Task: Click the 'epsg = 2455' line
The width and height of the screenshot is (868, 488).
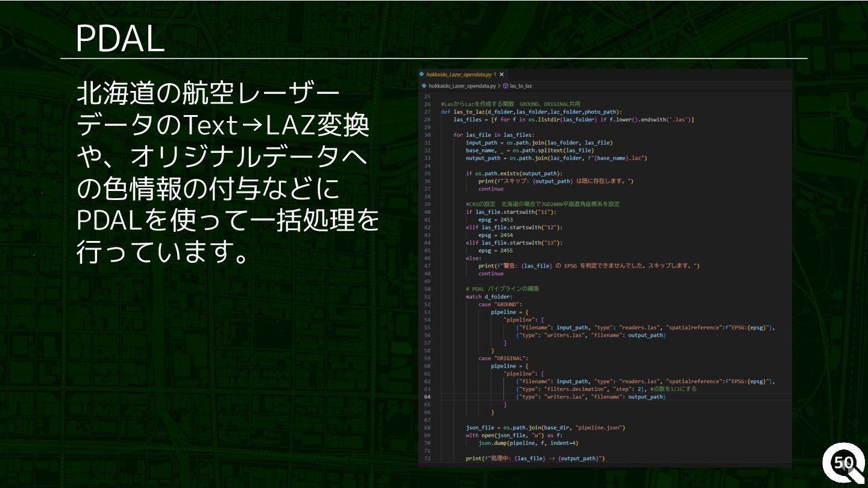Action: (x=495, y=251)
